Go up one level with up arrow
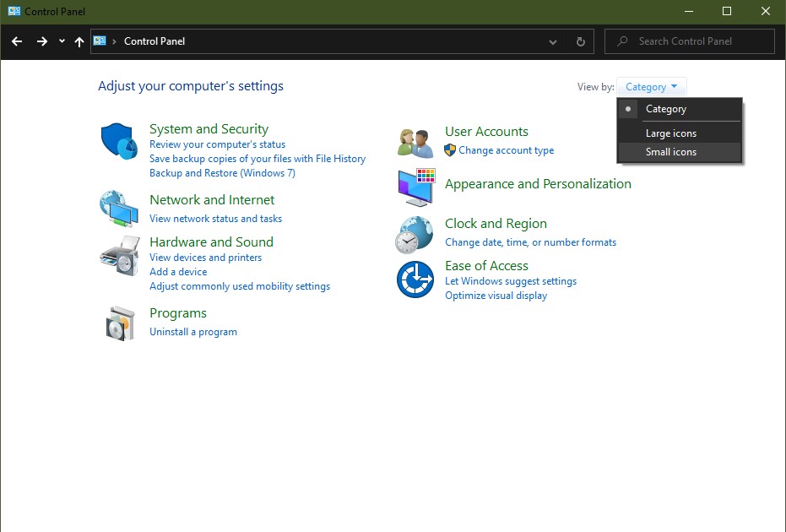Screen dimensions: 786x532 click(79, 41)
